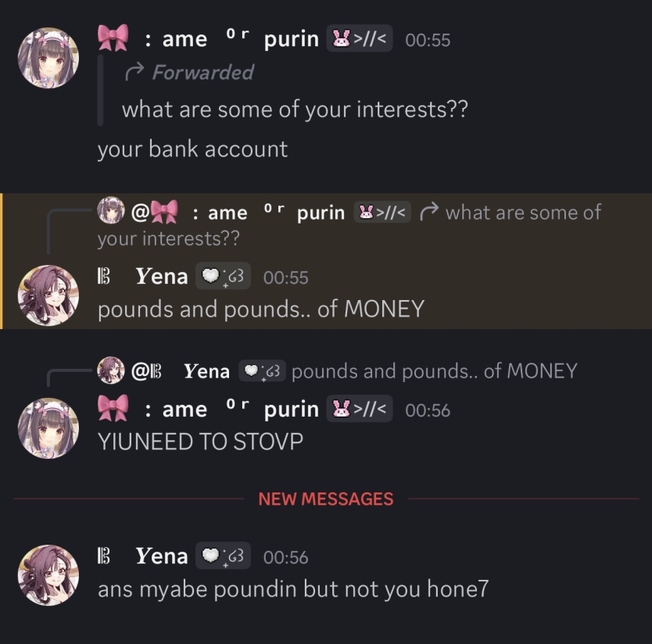Open ame or purin's avatar on 'YIUNEED TO STOVP' message
The image size is (652, 644).
coord(48,428)
